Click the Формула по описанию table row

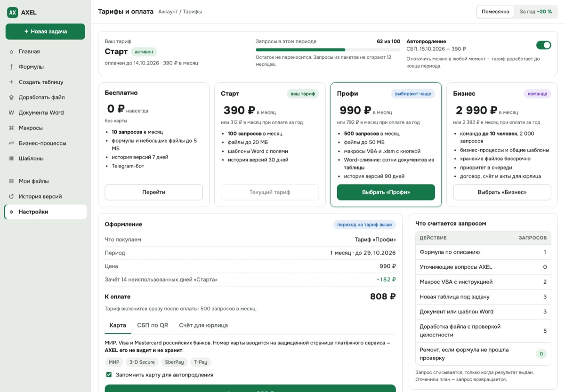(x=483, y=252)
